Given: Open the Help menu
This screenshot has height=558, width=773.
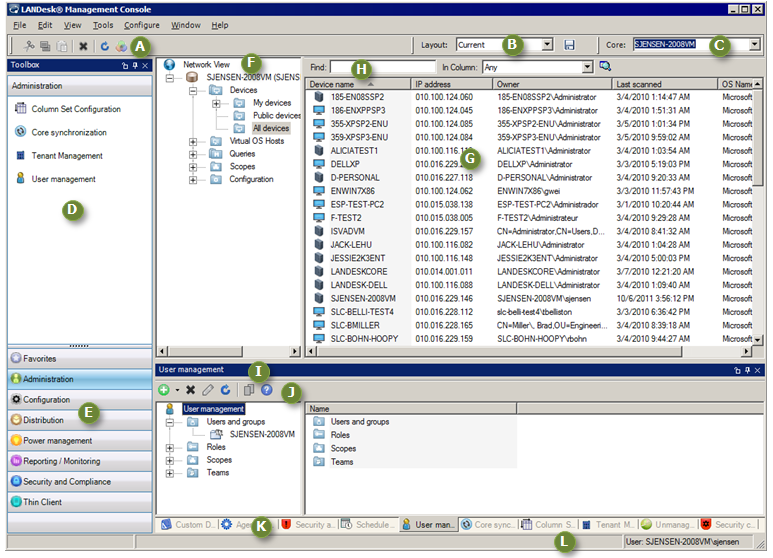Looking at the screenshot, I should point(220,25).
